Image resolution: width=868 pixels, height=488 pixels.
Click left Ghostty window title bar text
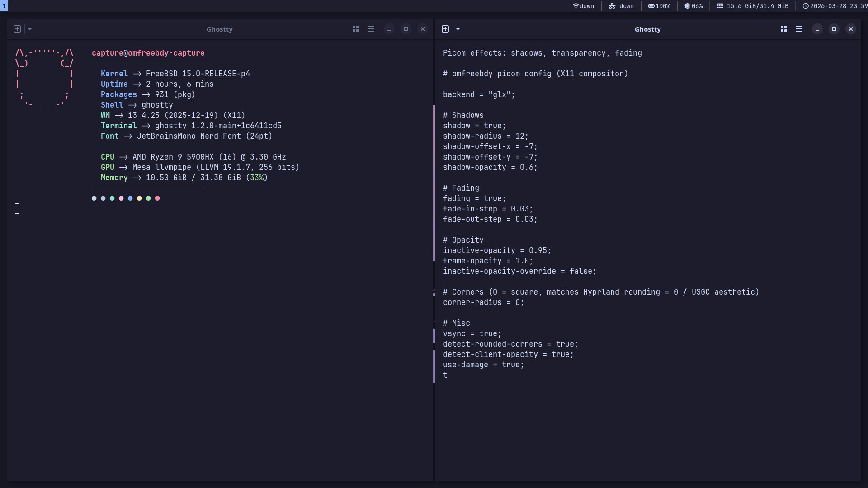[x=220, y=29]
